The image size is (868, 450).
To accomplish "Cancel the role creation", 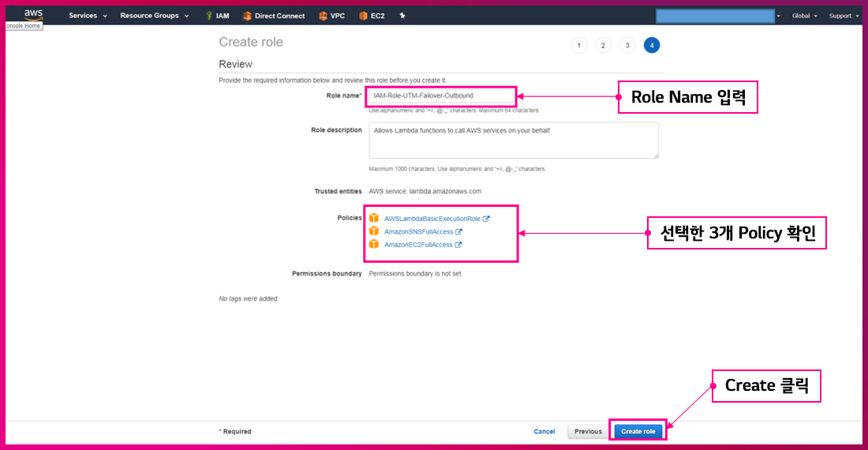I will 544,432.
